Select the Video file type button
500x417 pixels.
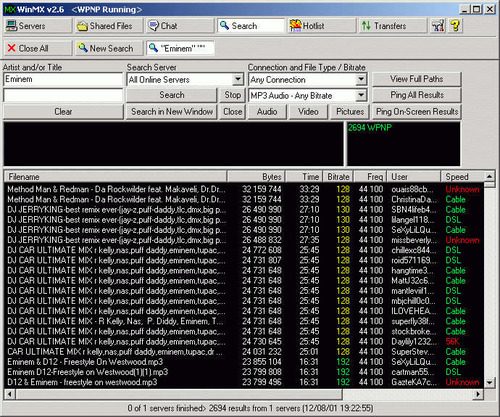tap(308, 112)
